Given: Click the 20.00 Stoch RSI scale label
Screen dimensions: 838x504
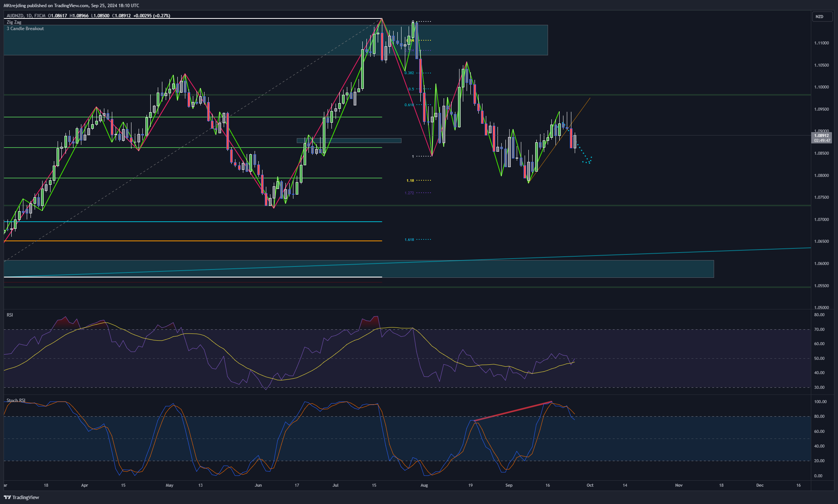Looking at the screenshot, I should pos(819,461).
